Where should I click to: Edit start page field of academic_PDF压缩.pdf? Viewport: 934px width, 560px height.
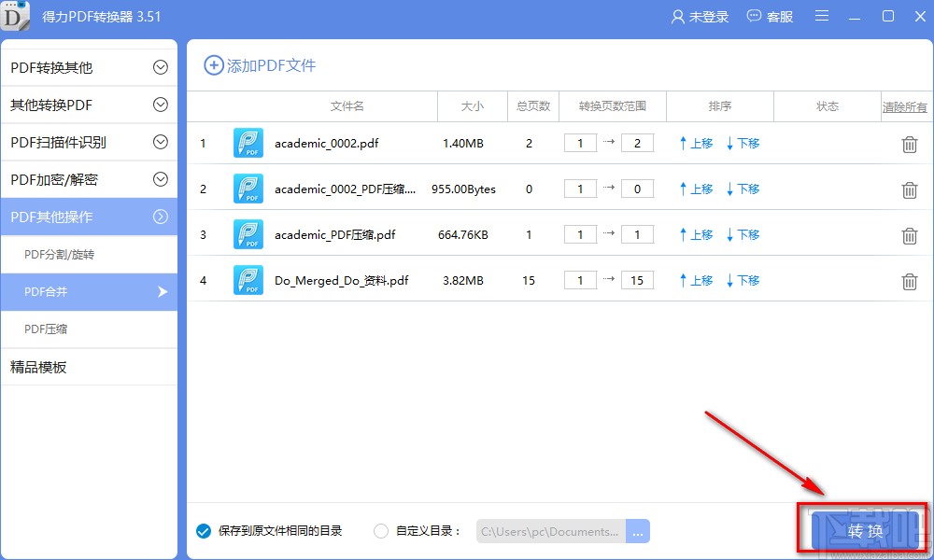580,234
